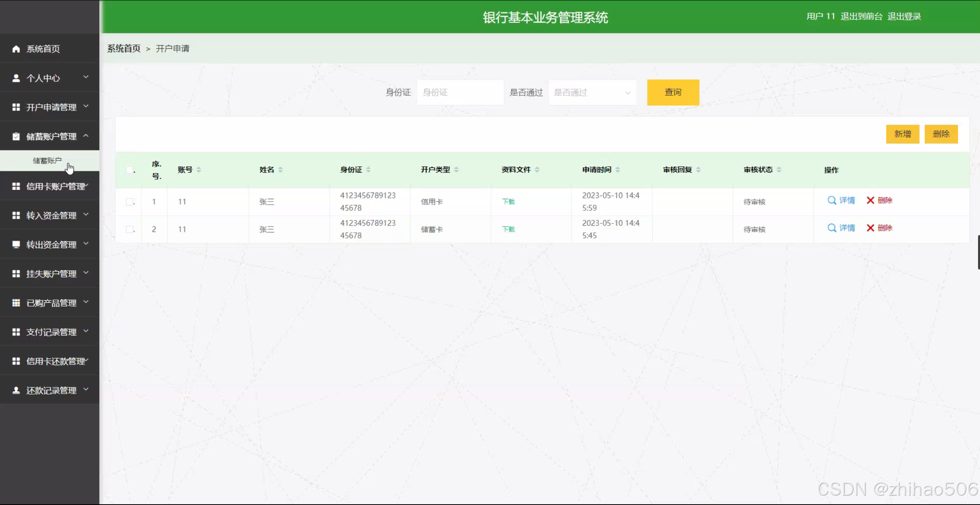Click the 新增 button
Image resolution: width=980 pixels, height=505 pixels.
902,134
